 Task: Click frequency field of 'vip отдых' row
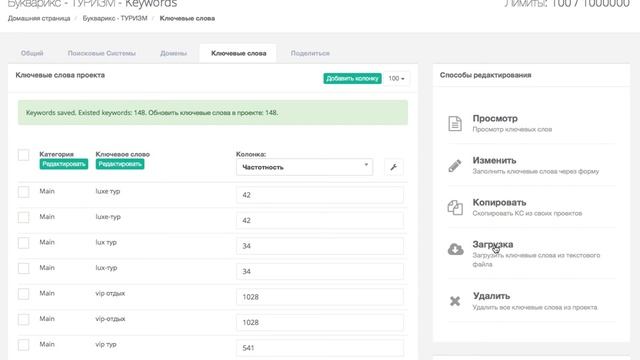pyautogui.click(x=320, y=297)
